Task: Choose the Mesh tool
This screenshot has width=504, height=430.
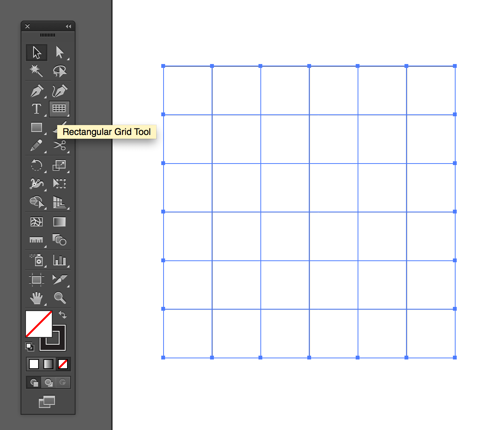Action: coord(37,222)
